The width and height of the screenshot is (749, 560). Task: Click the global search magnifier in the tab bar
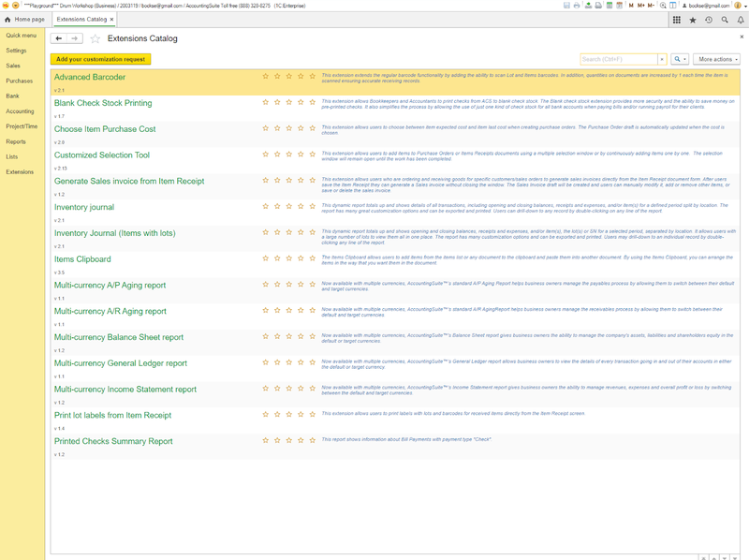pos(725,20)
